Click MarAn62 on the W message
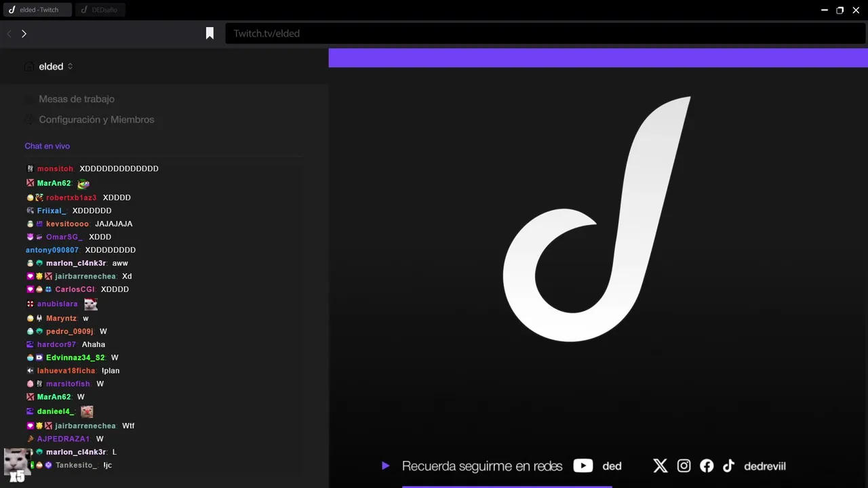This screenshot has height=488, width=868. (x=54, y=397)
